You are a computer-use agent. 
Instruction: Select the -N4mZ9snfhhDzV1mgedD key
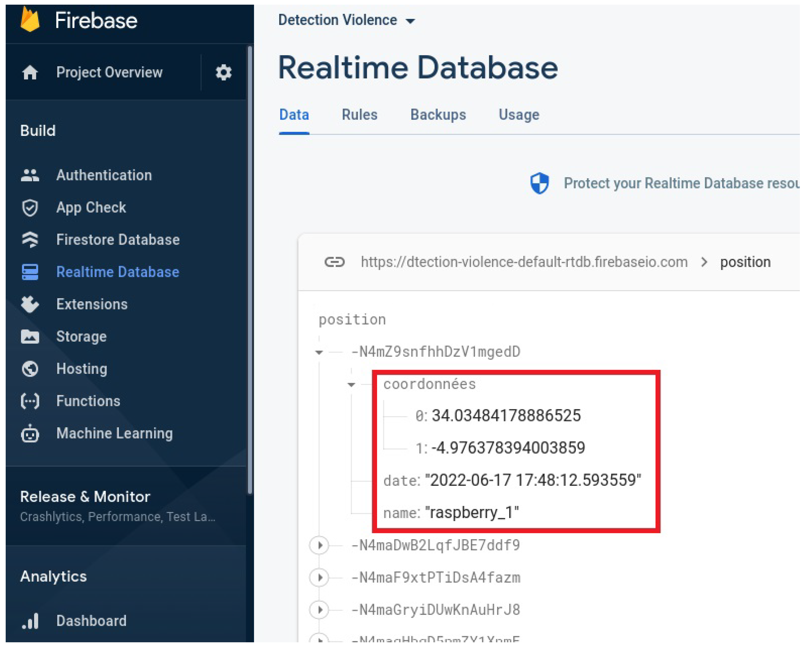coord(435,352)
